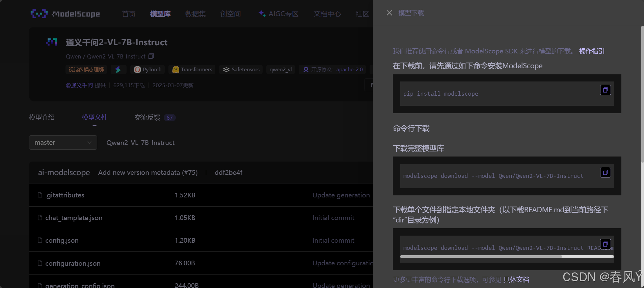Viewport: 644px width, 288px height.
Task: Click the chat_template.json file icon
Action: coord(40,218)
